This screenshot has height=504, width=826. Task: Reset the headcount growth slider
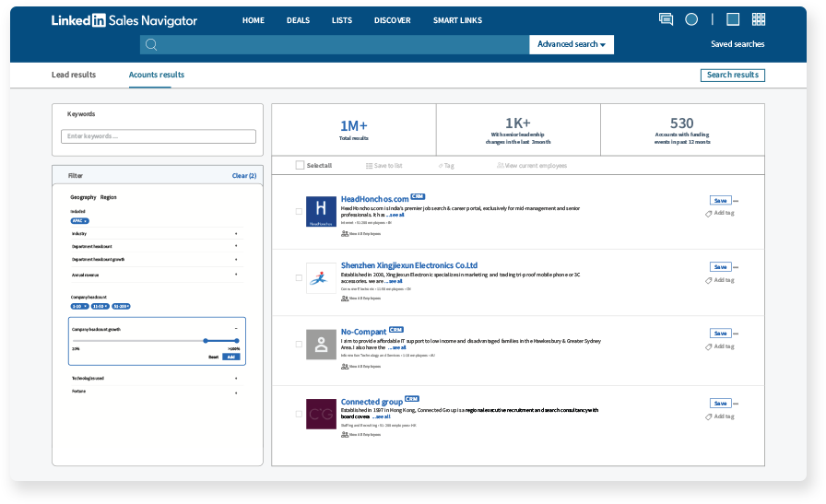213,357
